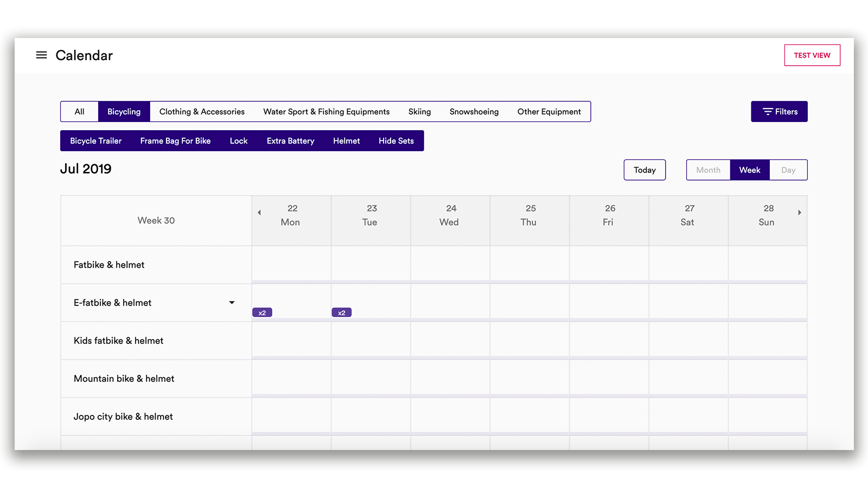
Task: Select the 26 Fri column header
Action: pyautogui.click(x=609, y=215)
